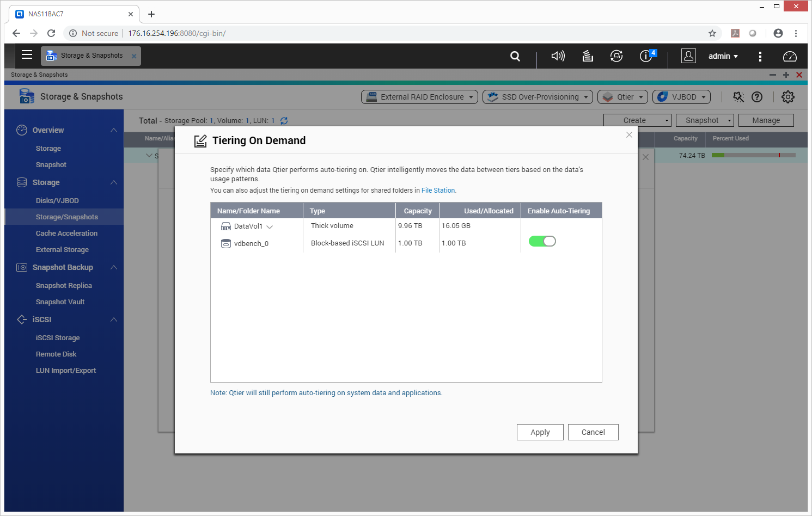Close the Storage & Snapshots taskbar tab
Viewport: 812px width, 516px height.
(x=134, y=56)
